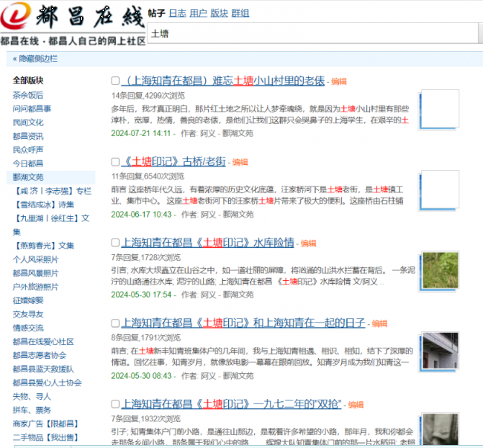
Task: Click 编辑 next to 难忘土塘小山村里的老俵
Action: coord(339,82)
